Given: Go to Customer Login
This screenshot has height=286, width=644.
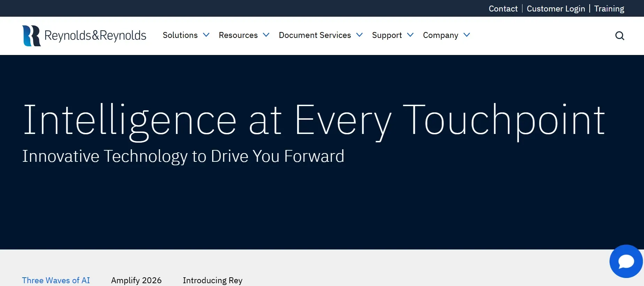Looking at the screenshot, I should [x=556, y=9].
